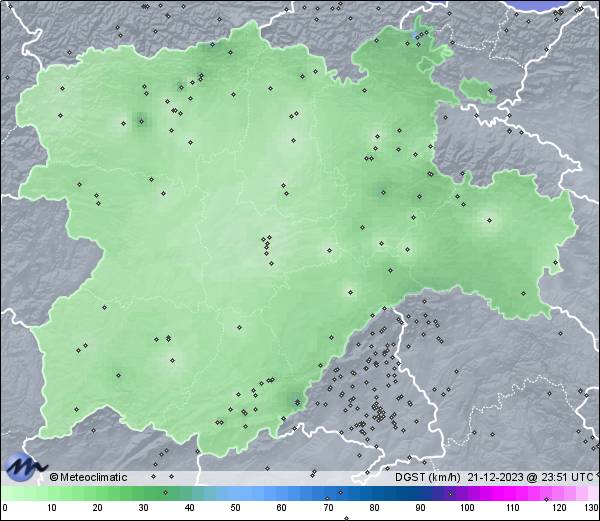Click the scale label 40
The width and height of the screenshot is (600, 521).
(x=190, y=508)
